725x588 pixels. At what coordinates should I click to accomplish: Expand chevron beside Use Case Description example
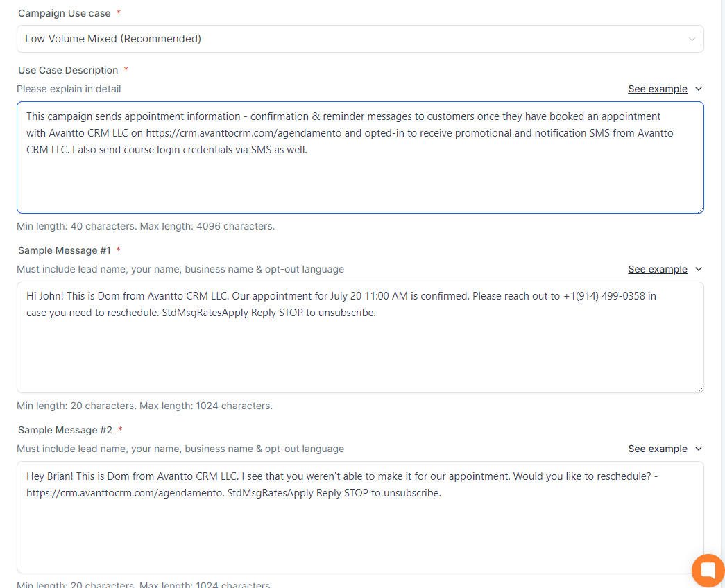click(699, 89)
